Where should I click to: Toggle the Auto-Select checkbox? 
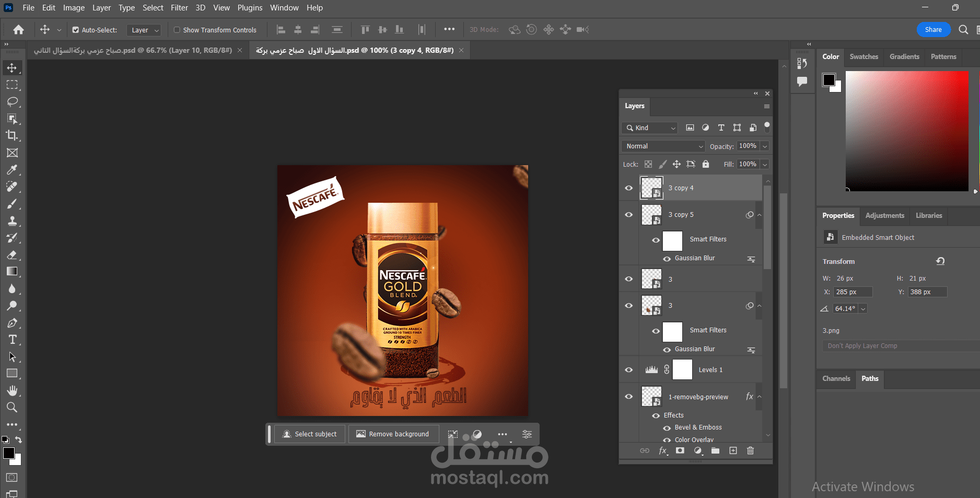coord(76,30)
